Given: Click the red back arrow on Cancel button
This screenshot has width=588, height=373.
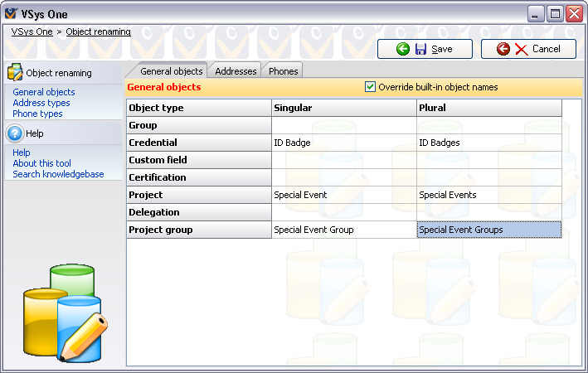Looking at the screenshot, I should (x=503, y=49).
